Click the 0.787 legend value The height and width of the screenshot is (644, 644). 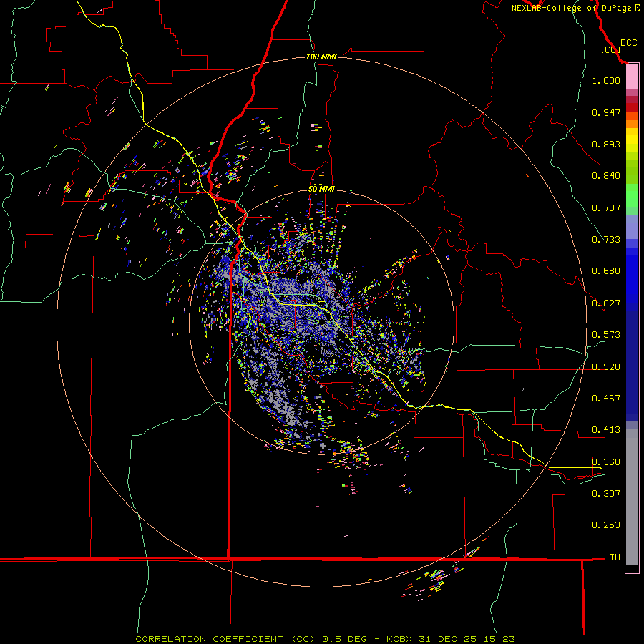coord(606,208)
